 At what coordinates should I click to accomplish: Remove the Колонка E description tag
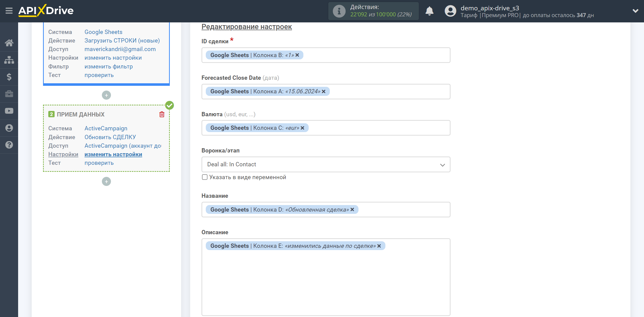click(379, 246)
